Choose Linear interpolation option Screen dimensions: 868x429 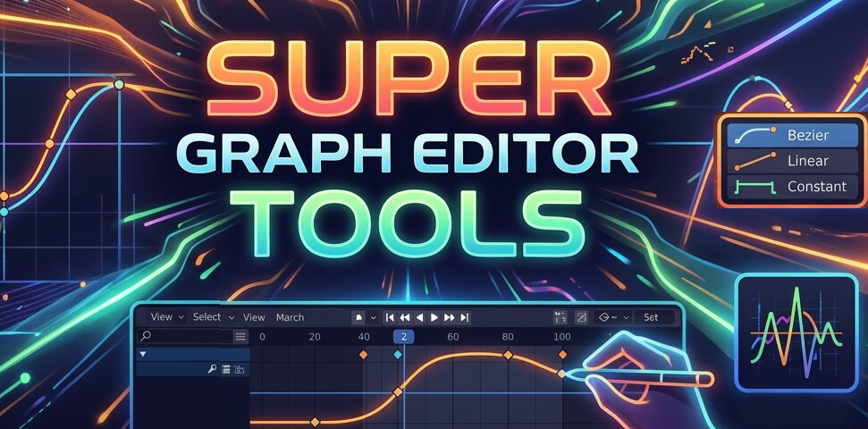[792, 161]
